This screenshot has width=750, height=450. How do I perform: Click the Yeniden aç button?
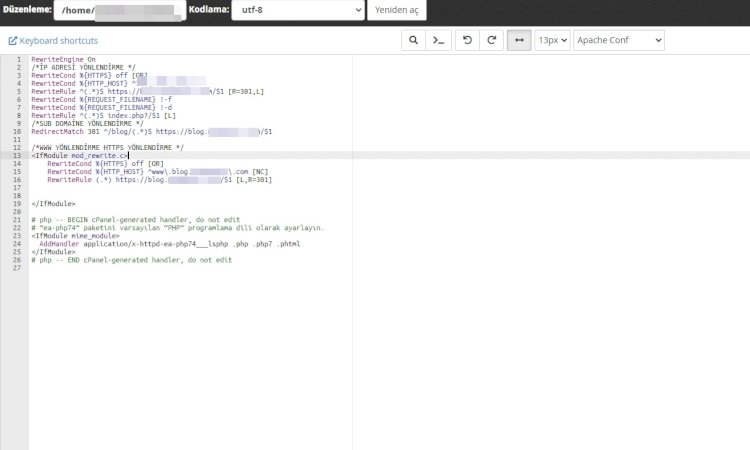pyautogui.click(x=397, y=10)
